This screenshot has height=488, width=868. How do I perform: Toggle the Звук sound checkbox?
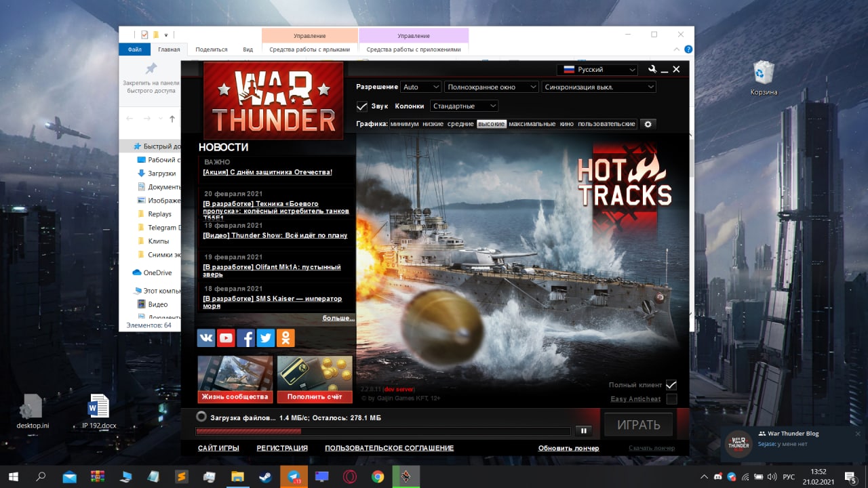(362, 106)
